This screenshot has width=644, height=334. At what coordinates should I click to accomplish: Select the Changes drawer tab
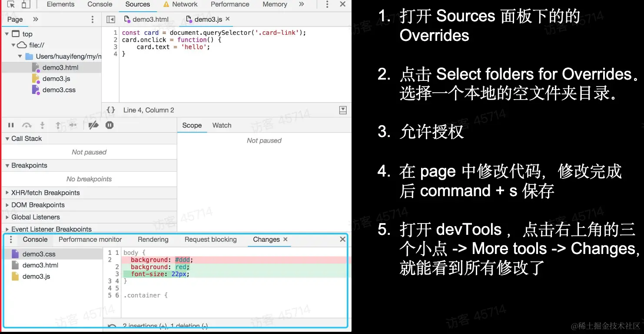pos(266,240)
